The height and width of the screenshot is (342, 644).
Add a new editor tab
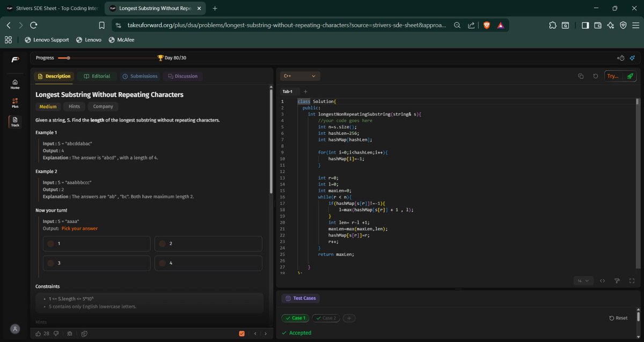click(305, 92)
